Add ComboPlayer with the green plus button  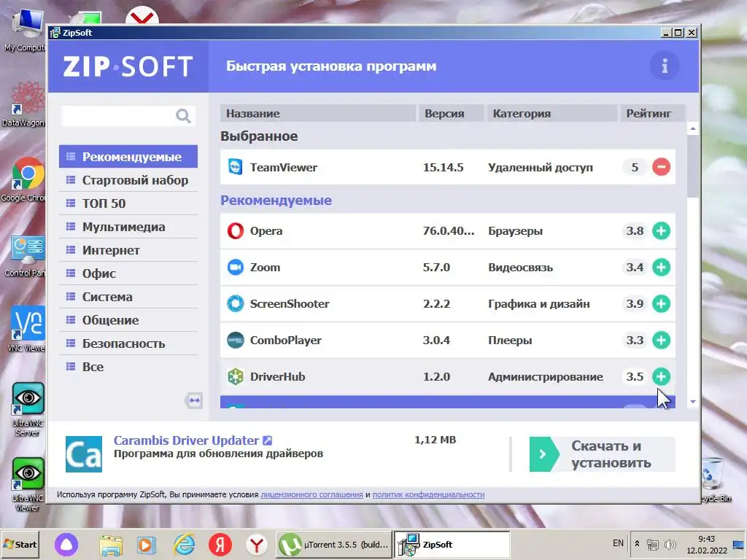[x=661, y=340]
